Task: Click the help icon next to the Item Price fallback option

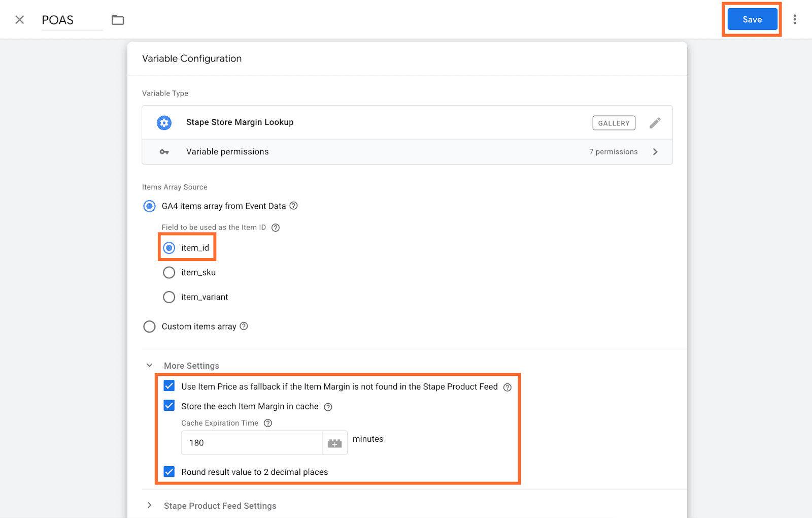Action: (507, 386)
